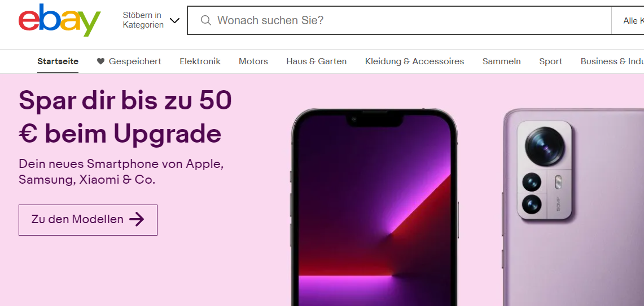The height and width of the screenshot is (306, 644).
Task: Click the arrow icon in Zu den Modellen
Action: (137, 219)
